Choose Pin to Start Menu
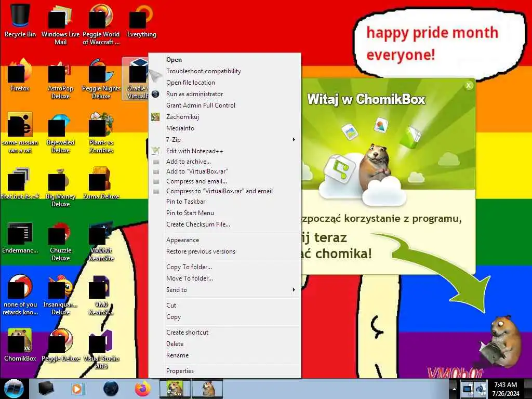Viewport: 532px width, 399px height. click(224, 213)
